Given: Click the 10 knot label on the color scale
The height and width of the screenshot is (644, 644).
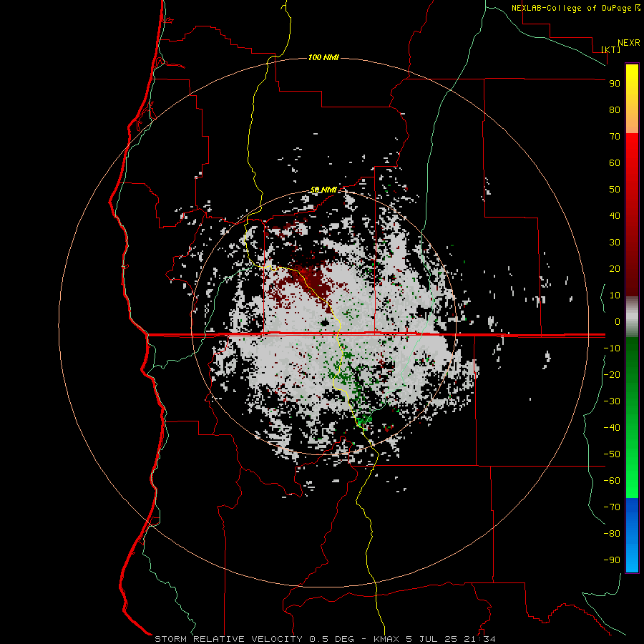Looking at the screenshot, I should pyautogui.click(x=615, y=296).
